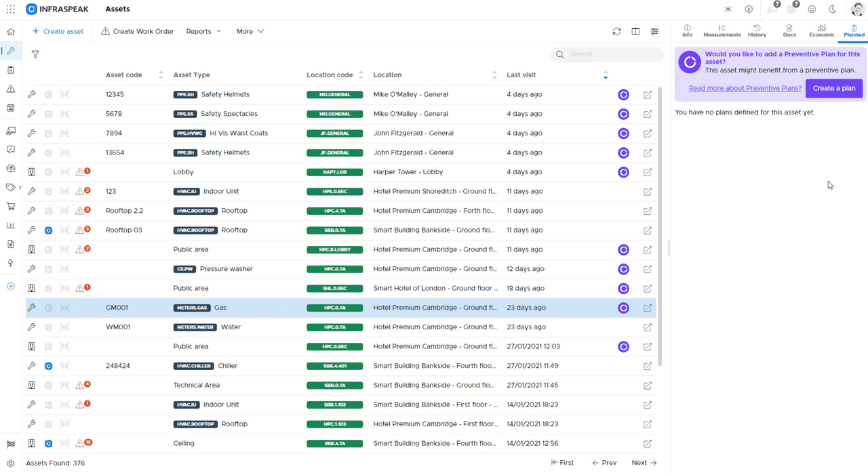This screenshot has width=868, height=473.
Task: Open the More menu
Action: pyautogui.click(x=250, y=31)
